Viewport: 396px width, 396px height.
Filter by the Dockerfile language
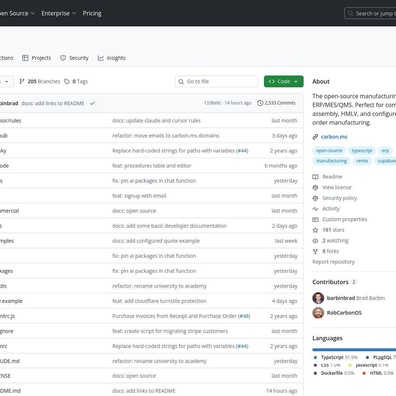coord(334,373)
